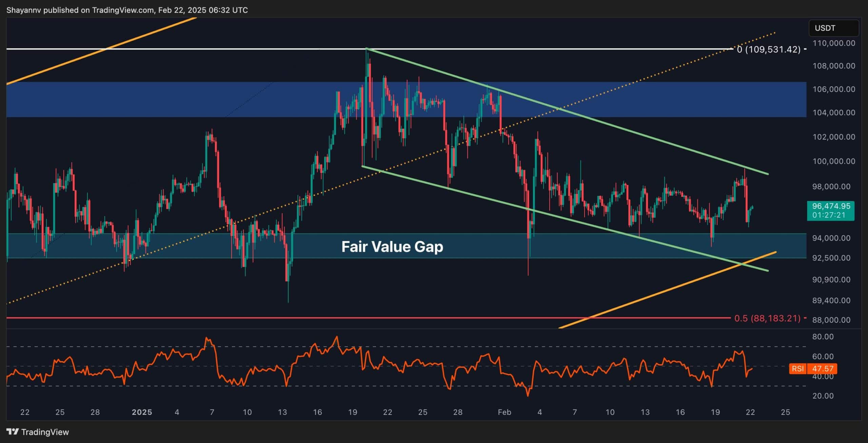The width and height of the screenshot is (868, 443).
Task: Click the 22 date label near chart end
Action: click(x=750, y=412)
